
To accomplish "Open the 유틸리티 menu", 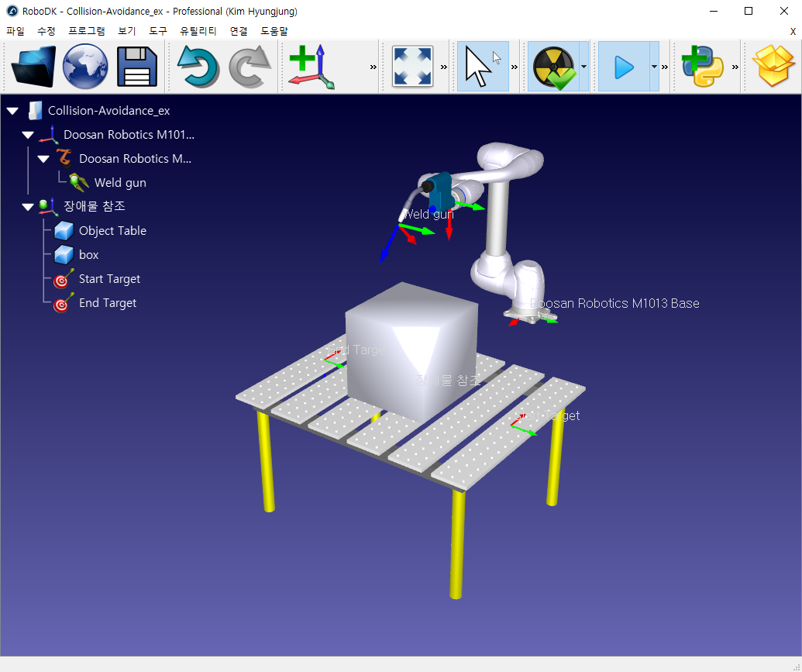I will pyautogui.click(x=198, y=31).
